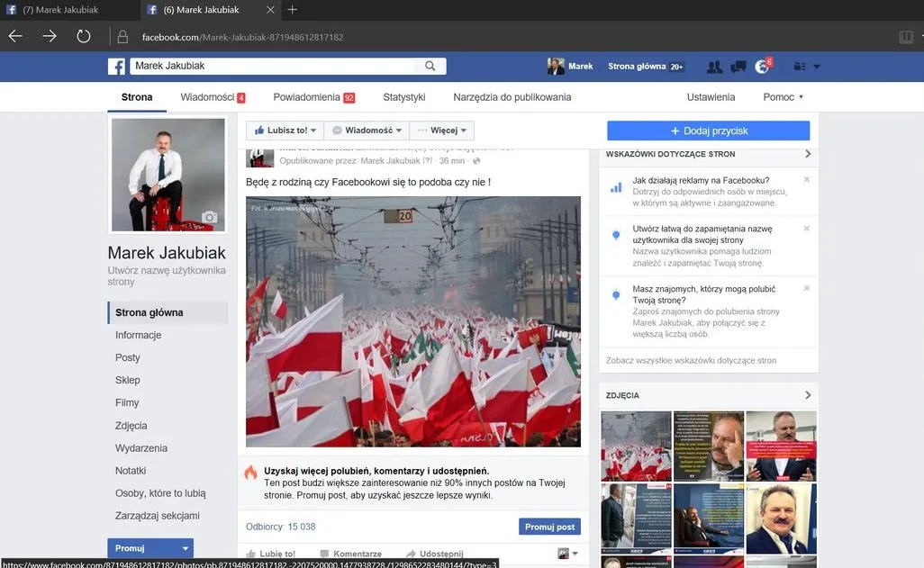Open the Wiadomość dropdown arrow
924x568 pixels.
click(397, 130)
